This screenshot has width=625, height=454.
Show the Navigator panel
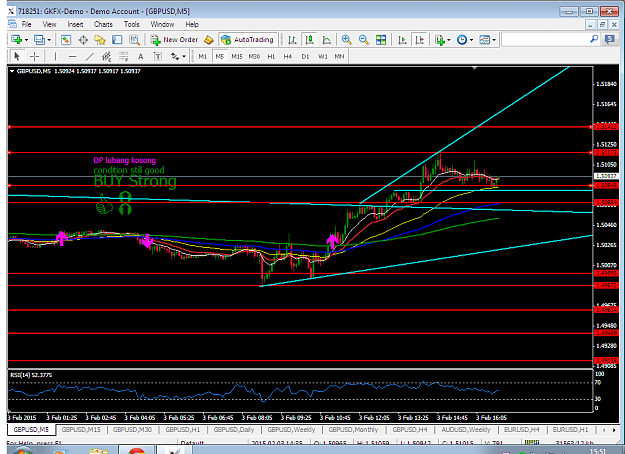click(x=100, y=40)
